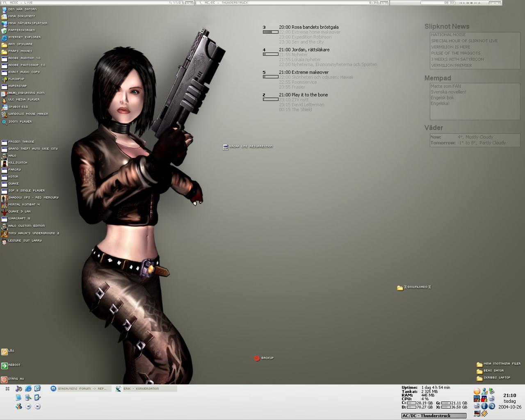Image resolution: width=525 pixels, height=420 pixels.
Task: Open the ][-Downloads-][ folder
Action: [x=414, y=288]
